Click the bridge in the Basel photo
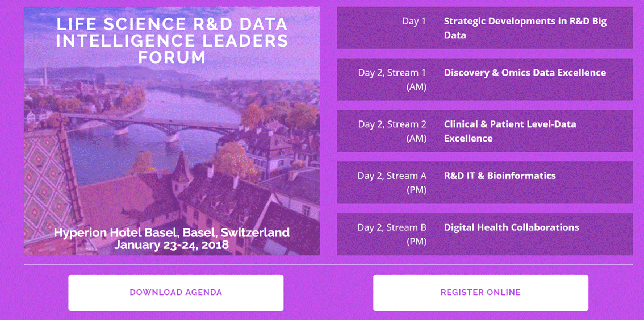Viewport: 644px width, 320px height. (x=152, y=126)
